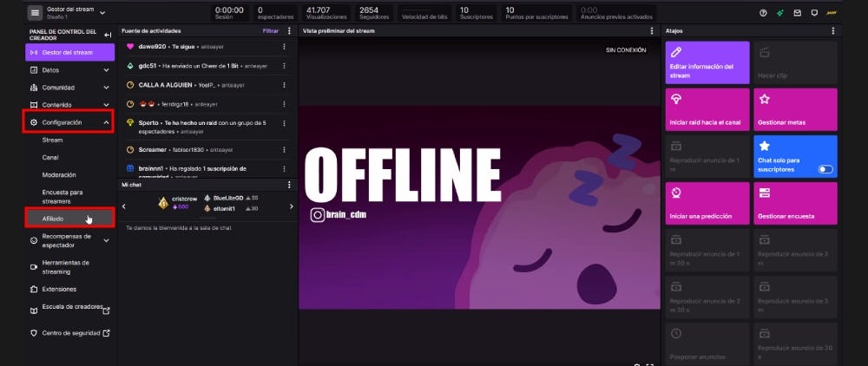Click the Sperto raid activity entry
The image size is (868, 366).
[x=206, y=127]
